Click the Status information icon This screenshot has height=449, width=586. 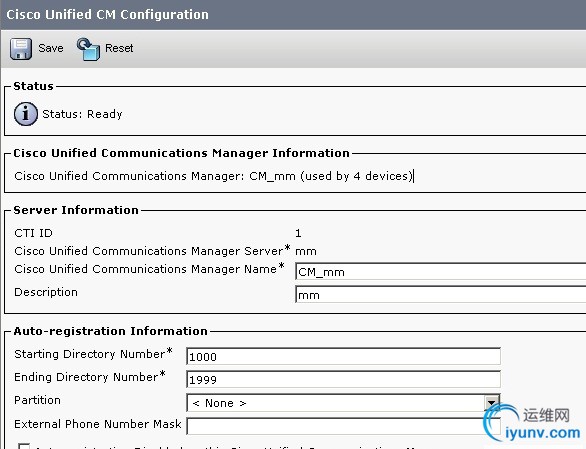click(25, 114)
